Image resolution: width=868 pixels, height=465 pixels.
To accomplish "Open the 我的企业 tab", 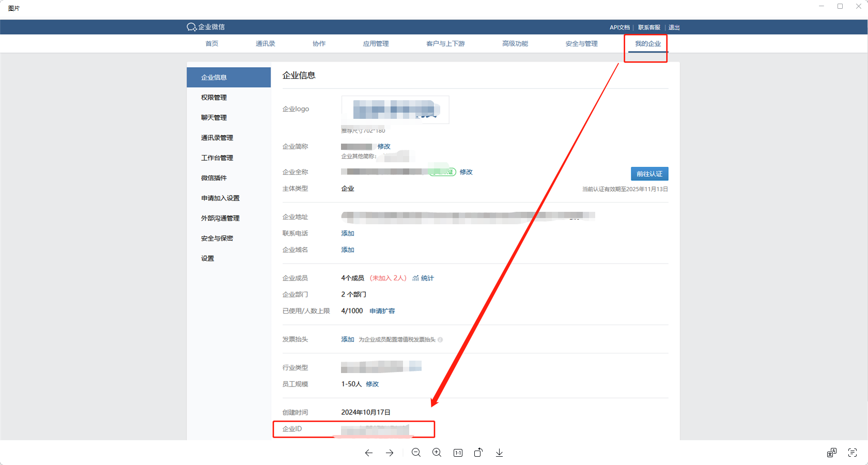I will (647, 44).
